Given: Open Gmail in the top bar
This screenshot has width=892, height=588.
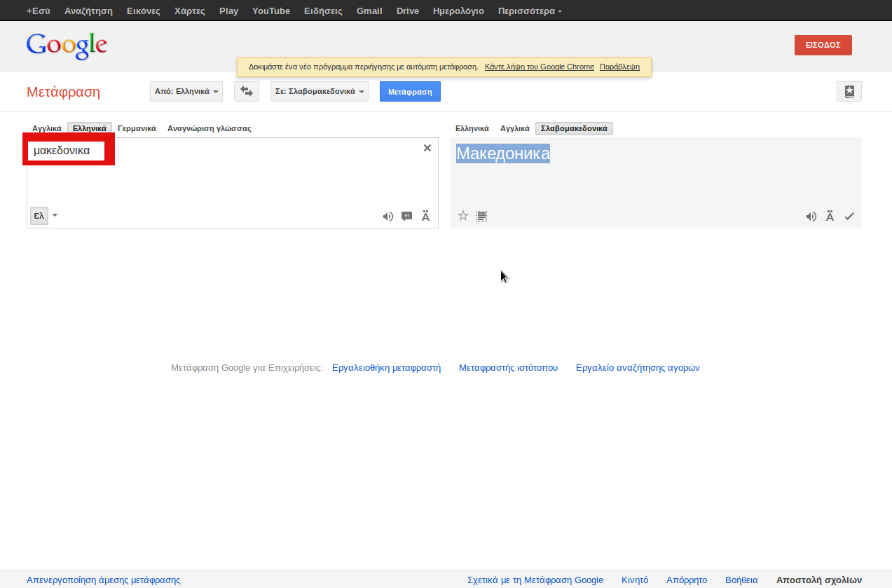Looking at the screenshot, I should click(x=369, y=11).
